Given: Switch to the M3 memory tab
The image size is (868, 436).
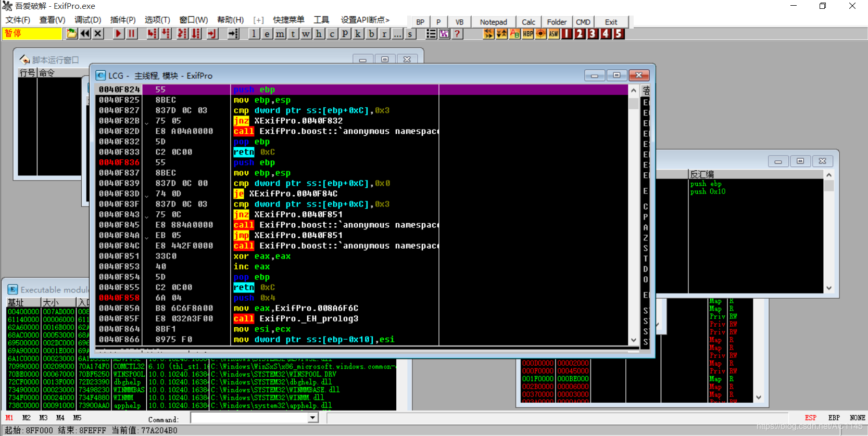Looking at the screenshot, I should click(43, 418).
